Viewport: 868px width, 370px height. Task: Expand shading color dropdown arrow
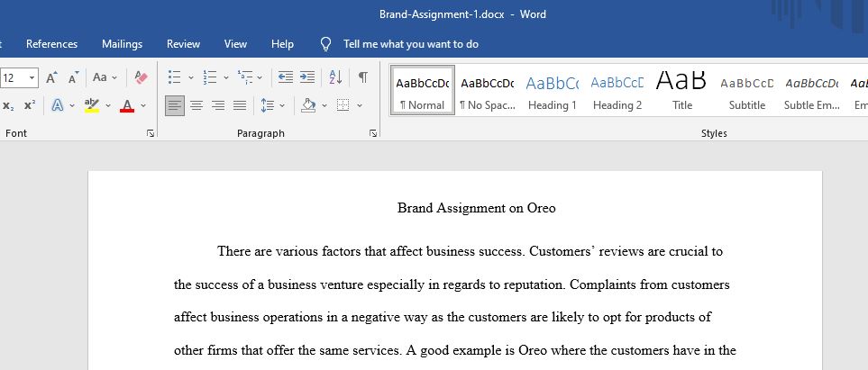click(x=324, y=105)
